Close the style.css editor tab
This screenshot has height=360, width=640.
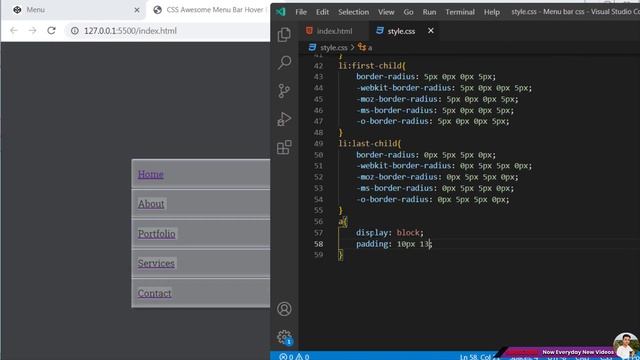point(431,31)
